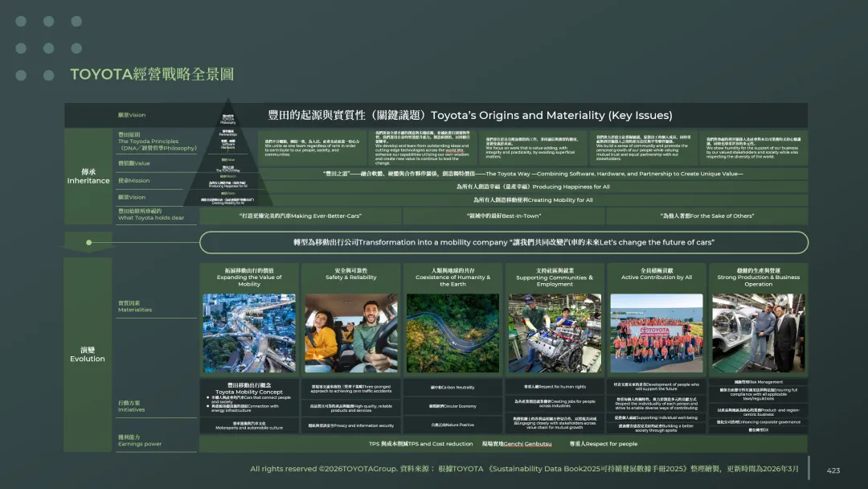The height and width of the screenshot is (489, 868).
Task: Open the photo of people driving a car
Action: pos(351,333)
